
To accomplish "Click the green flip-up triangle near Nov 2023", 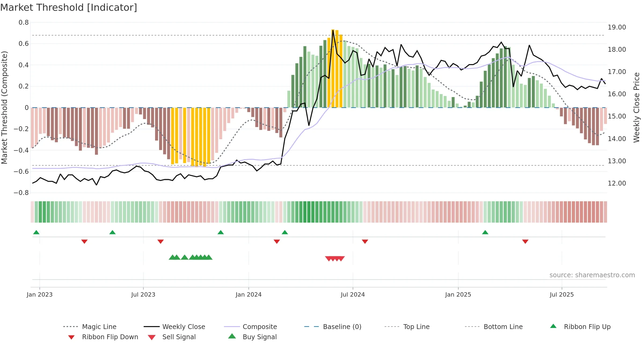I will point(221,232).
